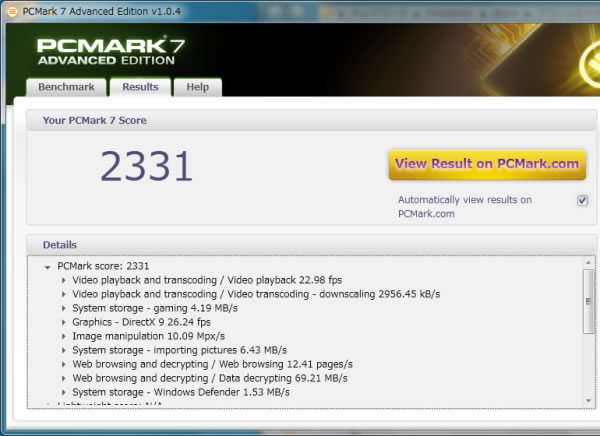
Task: Click the details scrollbar down arrow
Action: click(588, 401)
